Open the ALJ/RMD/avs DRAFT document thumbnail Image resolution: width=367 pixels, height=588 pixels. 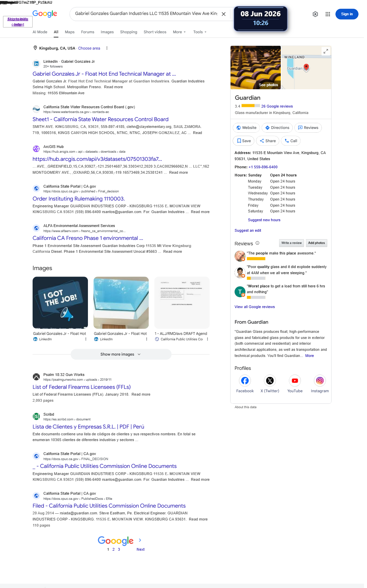(182, 303)
